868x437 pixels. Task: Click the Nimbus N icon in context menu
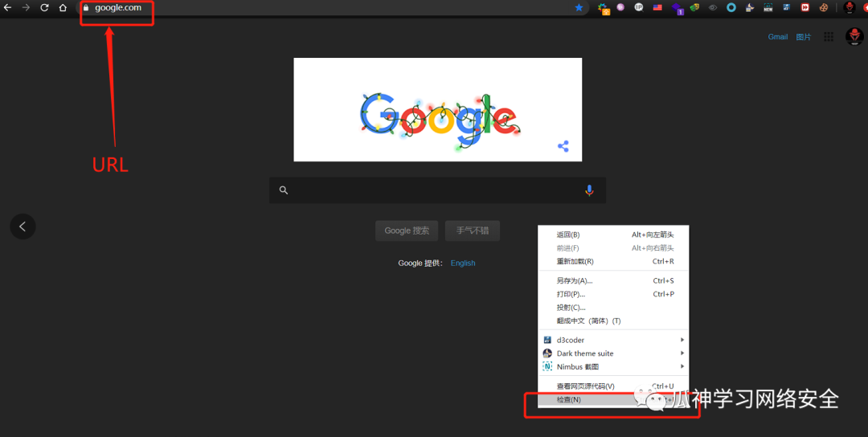(547, 366)
